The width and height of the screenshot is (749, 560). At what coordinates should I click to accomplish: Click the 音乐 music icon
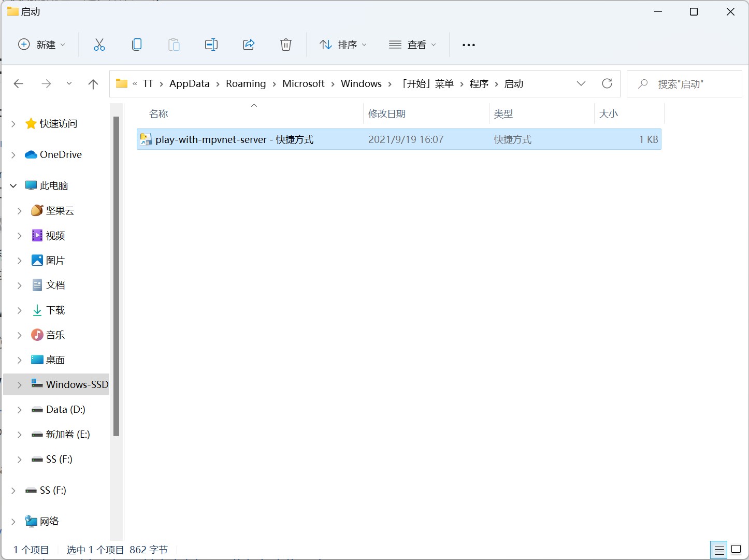(x=37, y=335)
